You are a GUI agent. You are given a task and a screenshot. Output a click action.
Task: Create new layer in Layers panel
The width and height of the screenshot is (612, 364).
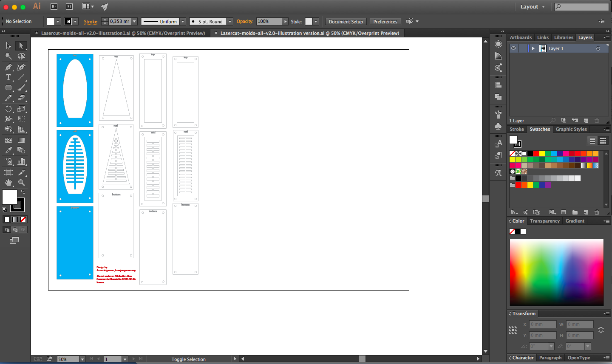point(586,121)
